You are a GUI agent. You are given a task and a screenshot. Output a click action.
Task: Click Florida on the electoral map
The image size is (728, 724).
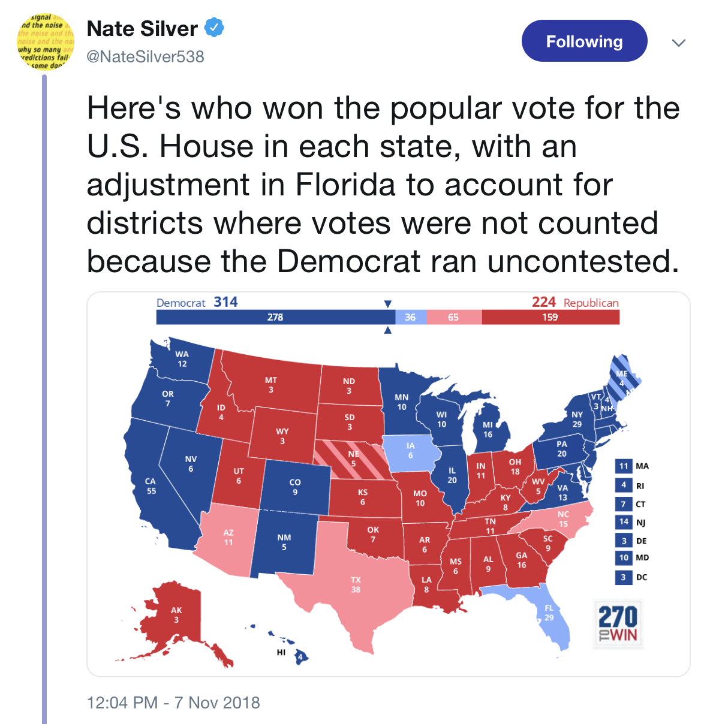[x=549, y=614]
